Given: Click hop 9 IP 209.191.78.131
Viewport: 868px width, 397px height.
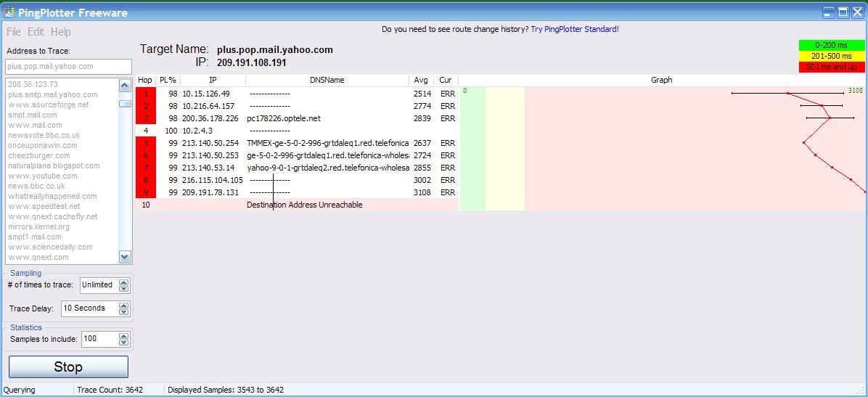Looking at the screenshot, I should (210, 192).
